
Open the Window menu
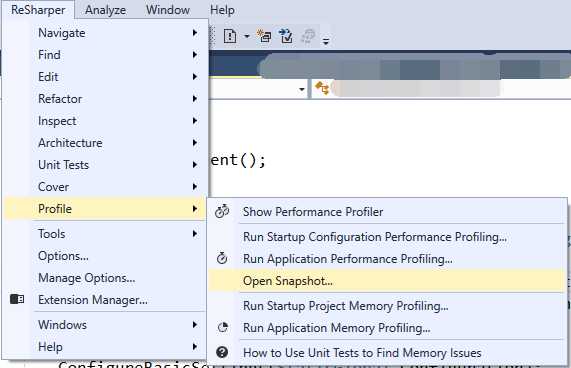[x=168, y=10]
